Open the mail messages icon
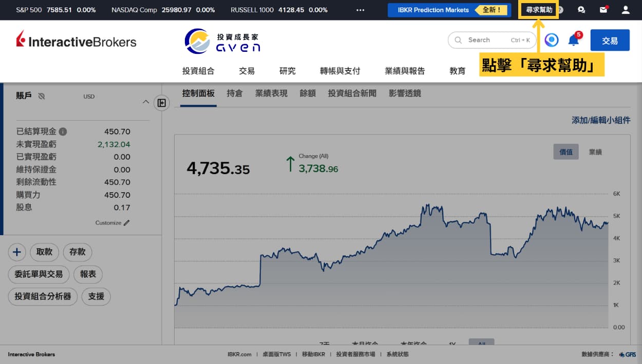This screenshot has width=642, height=364. pyautogui.click(x=603, y=10)
